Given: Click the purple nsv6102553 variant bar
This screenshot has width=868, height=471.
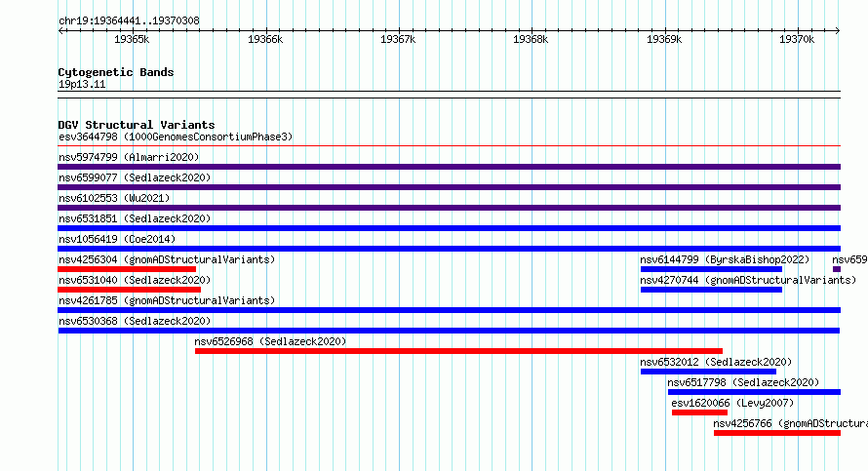Looking at the screenshot, I should 449,208.
